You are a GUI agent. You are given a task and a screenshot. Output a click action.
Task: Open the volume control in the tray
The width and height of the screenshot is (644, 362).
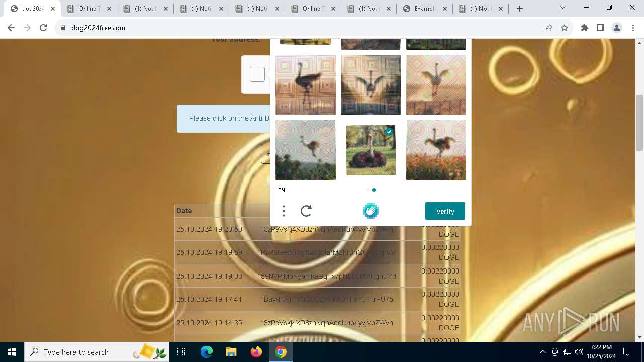coord(579,352)
